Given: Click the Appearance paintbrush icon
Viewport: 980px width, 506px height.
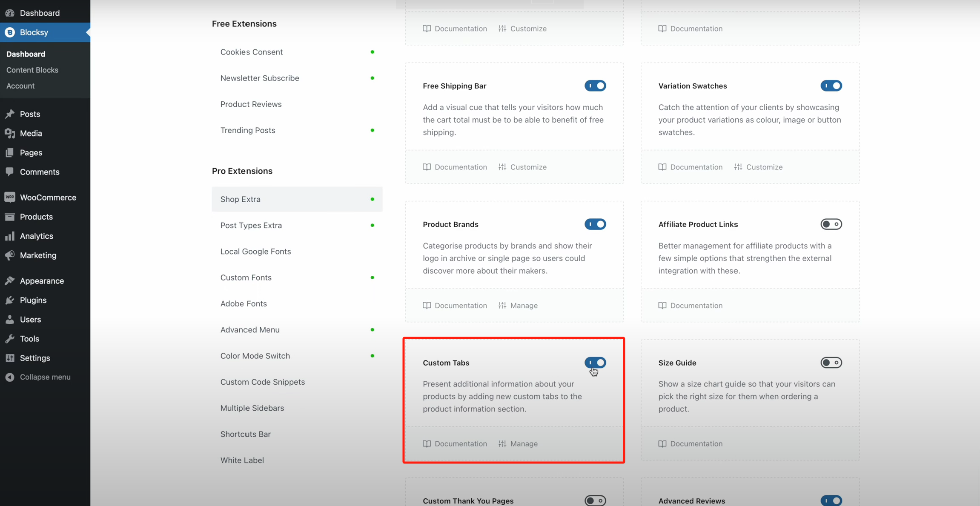Looking at the screenshot, I should [10, 280].
